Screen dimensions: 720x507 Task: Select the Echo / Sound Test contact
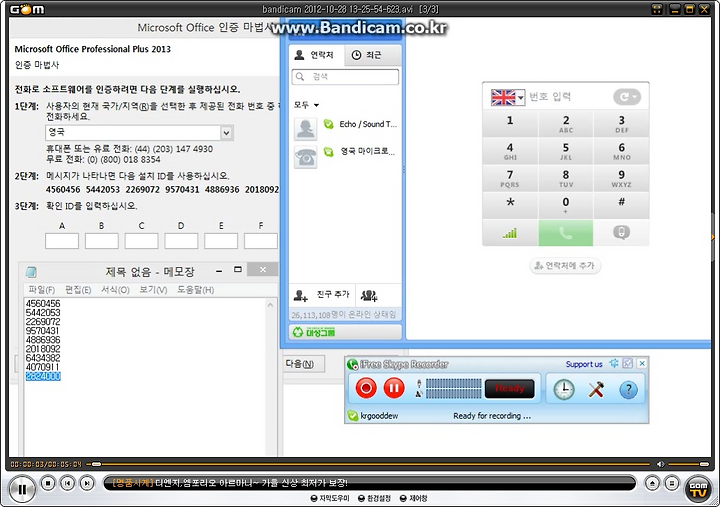[x=345, y=128]
